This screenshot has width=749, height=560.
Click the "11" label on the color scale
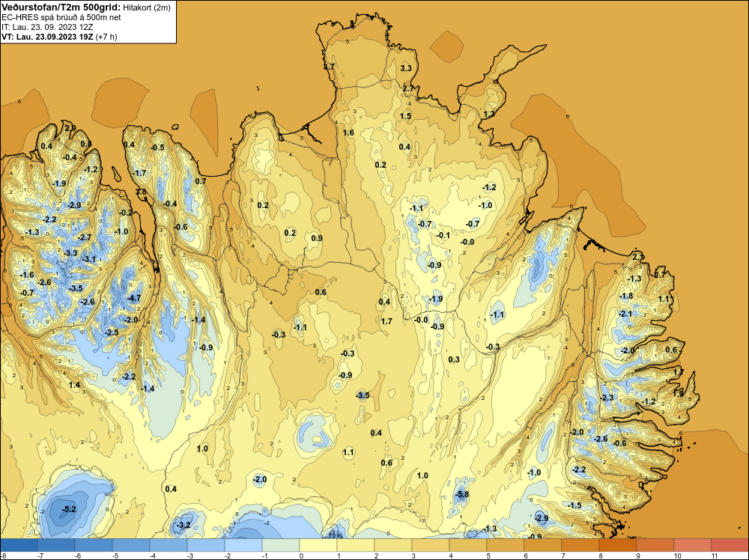coord(715,556)
